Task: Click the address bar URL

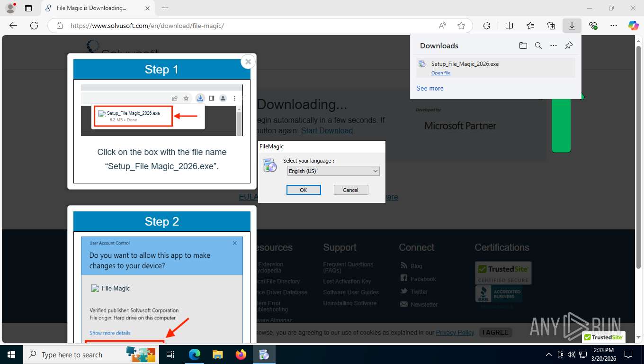Action: coord(147,26)
